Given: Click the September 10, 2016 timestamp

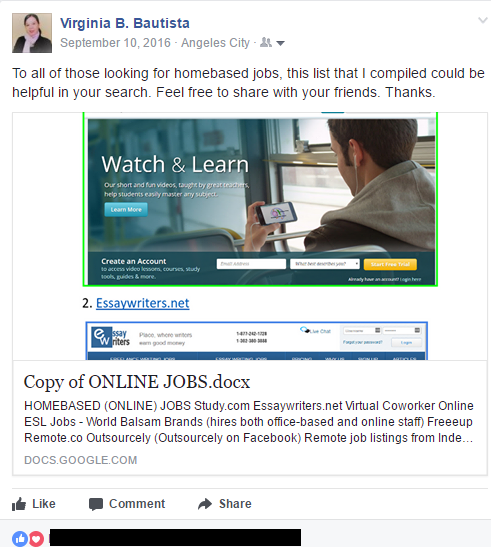Looking at the screenshot, I should pyautogui.click(x=115, y=43).
